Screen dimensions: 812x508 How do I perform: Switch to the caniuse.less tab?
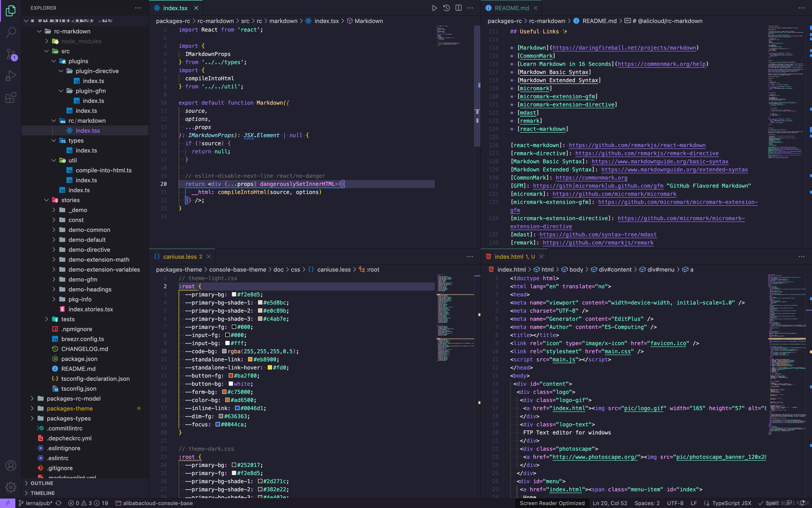180,257
